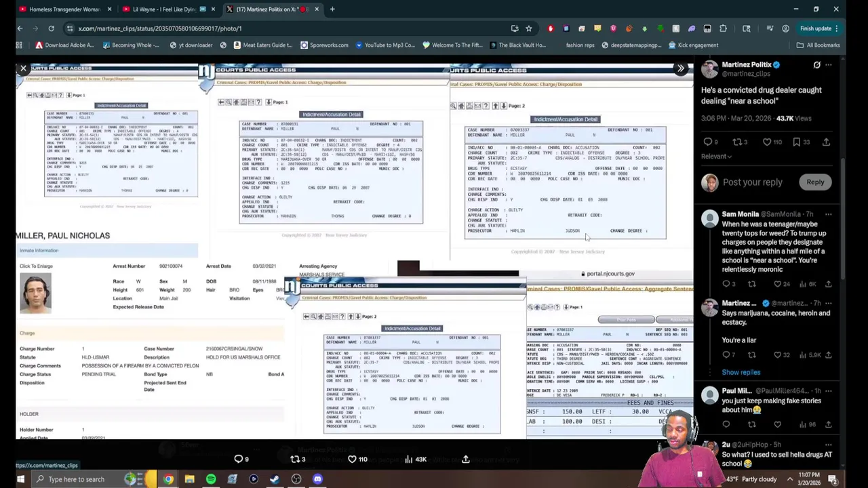Open the Extensions puzzle icon
The width and height of the screenshot is (868, 488).
pos(723,28)
